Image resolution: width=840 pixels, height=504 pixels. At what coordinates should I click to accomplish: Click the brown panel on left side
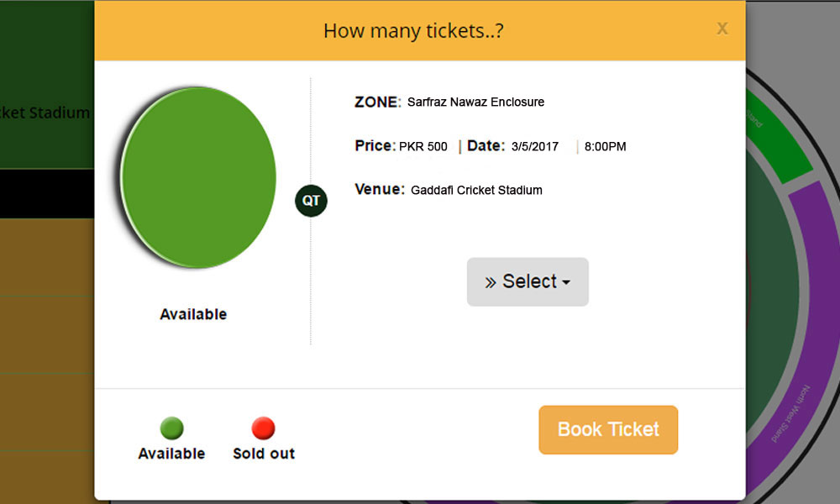click(x=47, y=360)
